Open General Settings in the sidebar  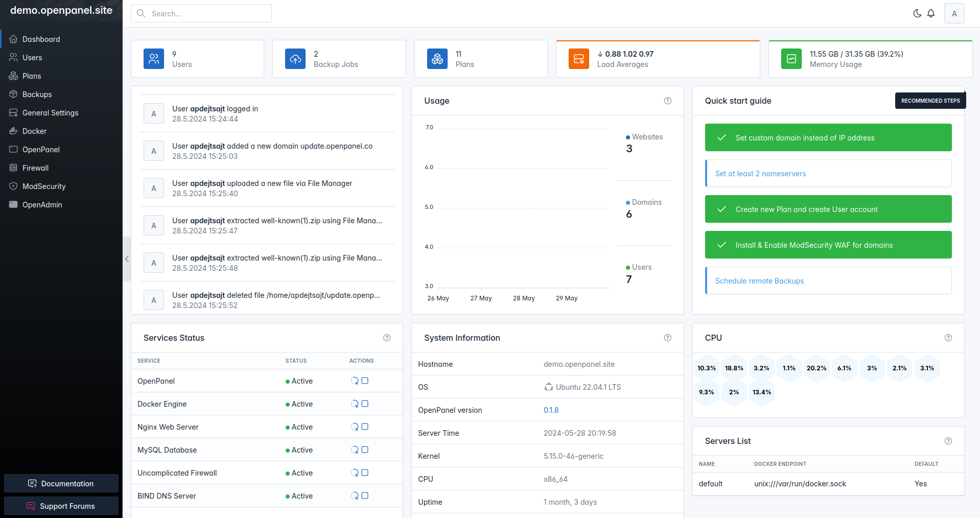click(x=61, y=113)
